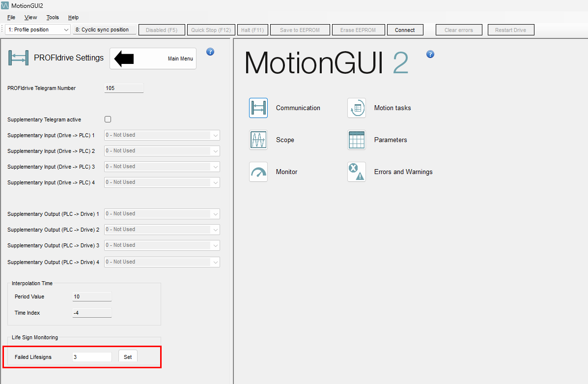Click the Quick Stop (F12) button
This screenshot has width=588, height=384.
point(211,30)
